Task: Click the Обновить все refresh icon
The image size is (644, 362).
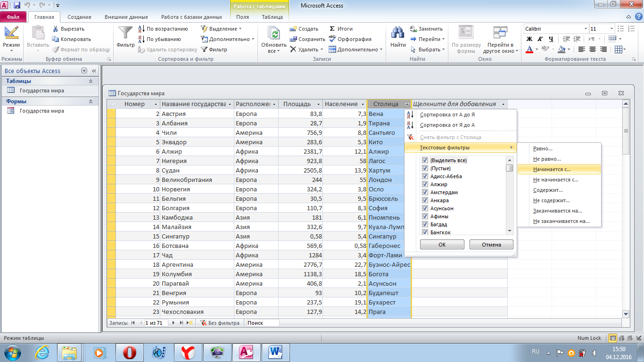Action: (274, 33)
